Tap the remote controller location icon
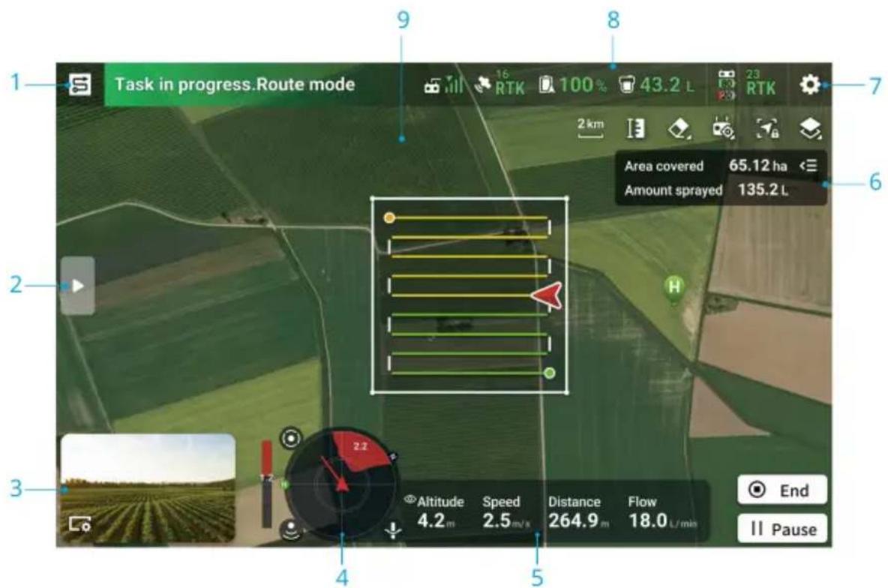This screenshot has height=588, width=888. point(723,128)
